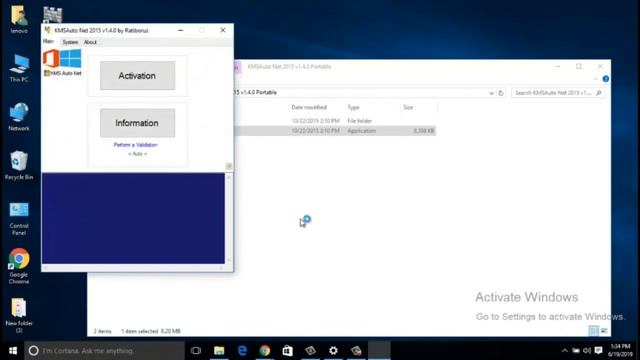Select the desktop icon beside the lenovo folder

coord(53,15)
